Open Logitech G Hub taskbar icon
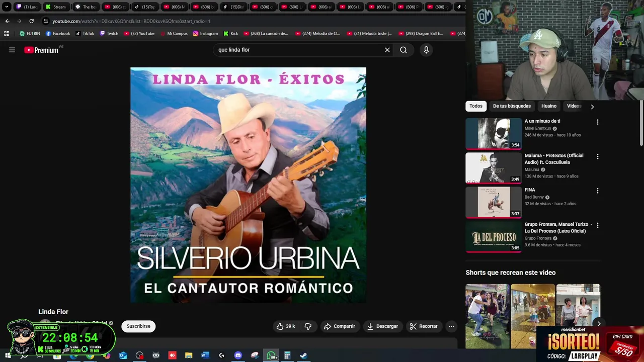This screenshot has width=644, height=362. 221,355
